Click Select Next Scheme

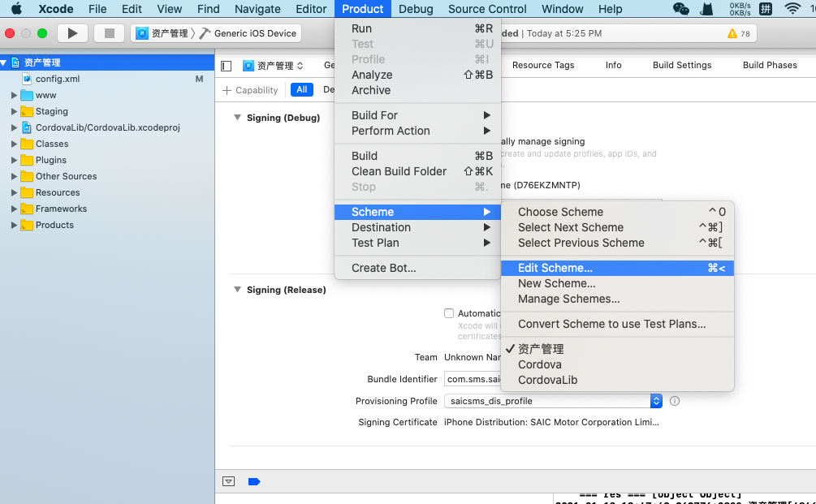click(x=617, y=227)
